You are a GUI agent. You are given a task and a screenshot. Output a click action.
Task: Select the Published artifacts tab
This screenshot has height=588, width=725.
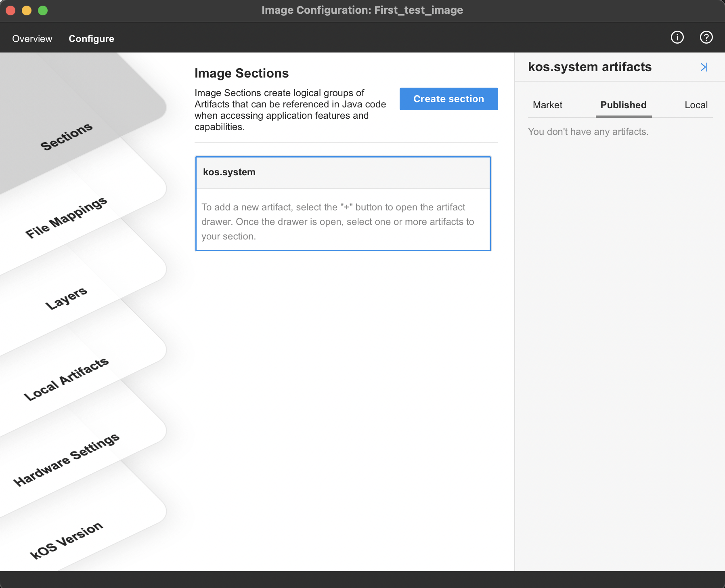pos(623,105)
